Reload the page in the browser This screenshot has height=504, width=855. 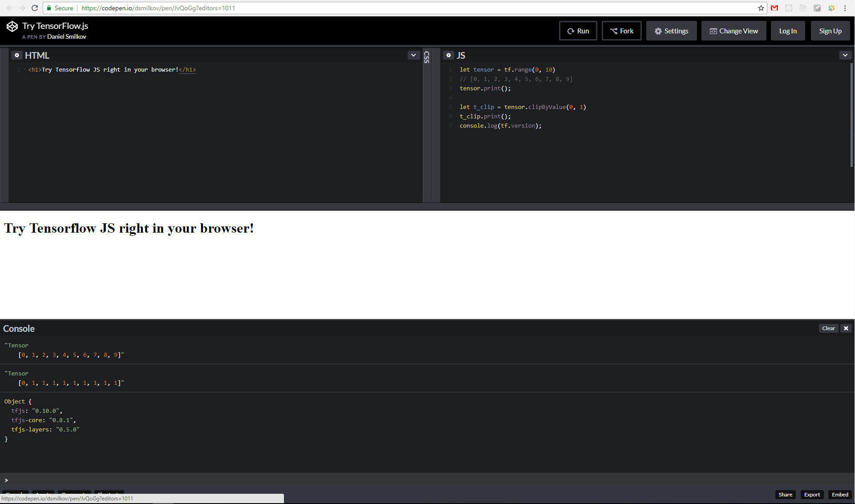coord(35,8)
